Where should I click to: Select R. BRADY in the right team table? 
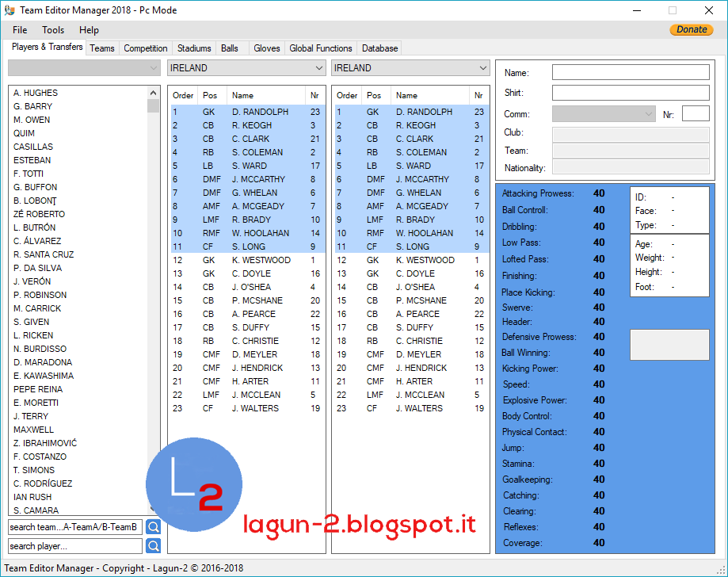click(x=410, y=220)
